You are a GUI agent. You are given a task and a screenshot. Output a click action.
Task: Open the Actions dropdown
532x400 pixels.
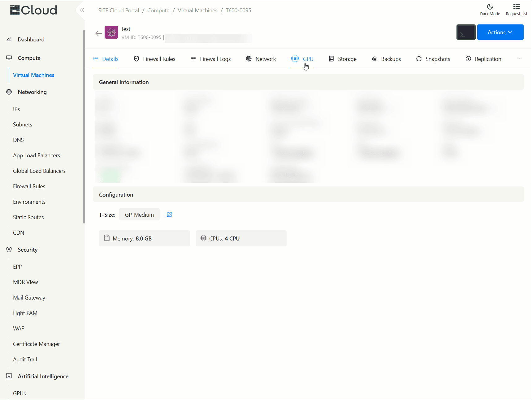pyautogui.click(x=500, y=32)
